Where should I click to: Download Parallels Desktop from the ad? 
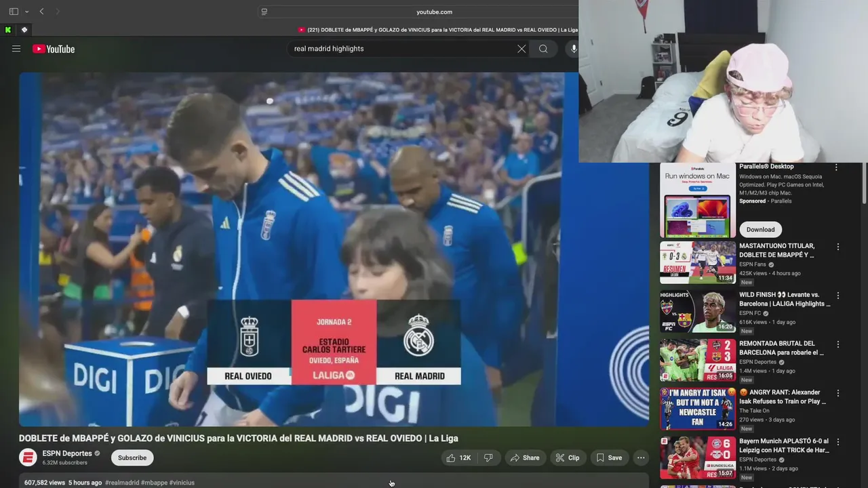click(x=760, y=230)
